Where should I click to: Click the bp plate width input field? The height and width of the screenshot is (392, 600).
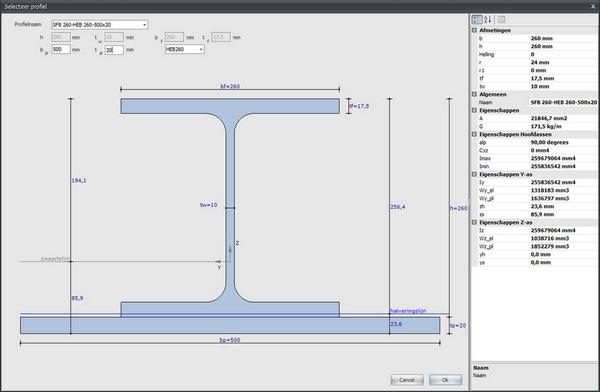[x=61, y=49]
